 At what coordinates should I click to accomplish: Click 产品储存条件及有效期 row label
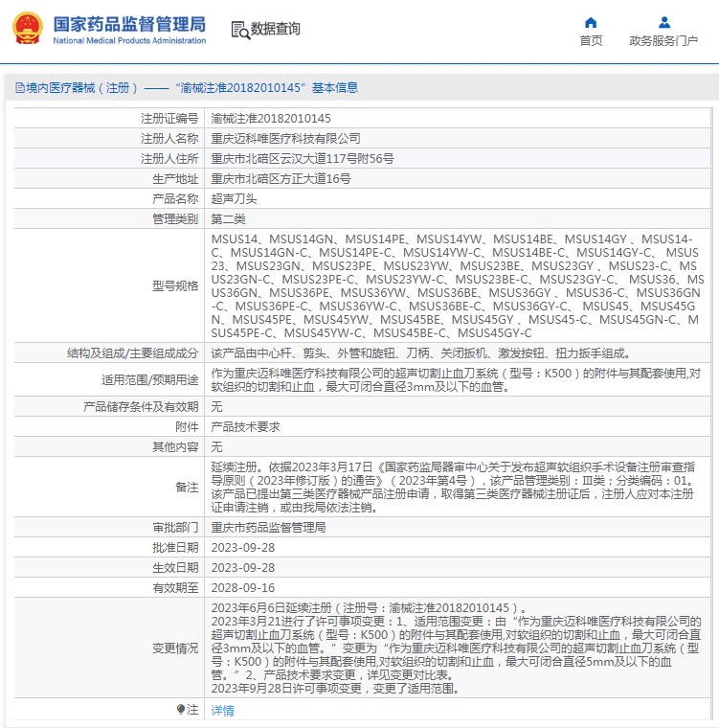click(141, 407)
